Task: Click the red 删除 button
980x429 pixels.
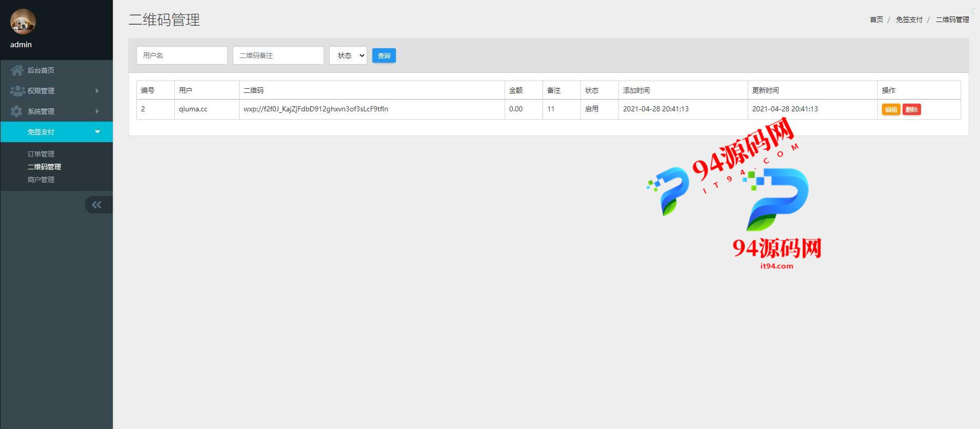Action: [x=912, y=109]
